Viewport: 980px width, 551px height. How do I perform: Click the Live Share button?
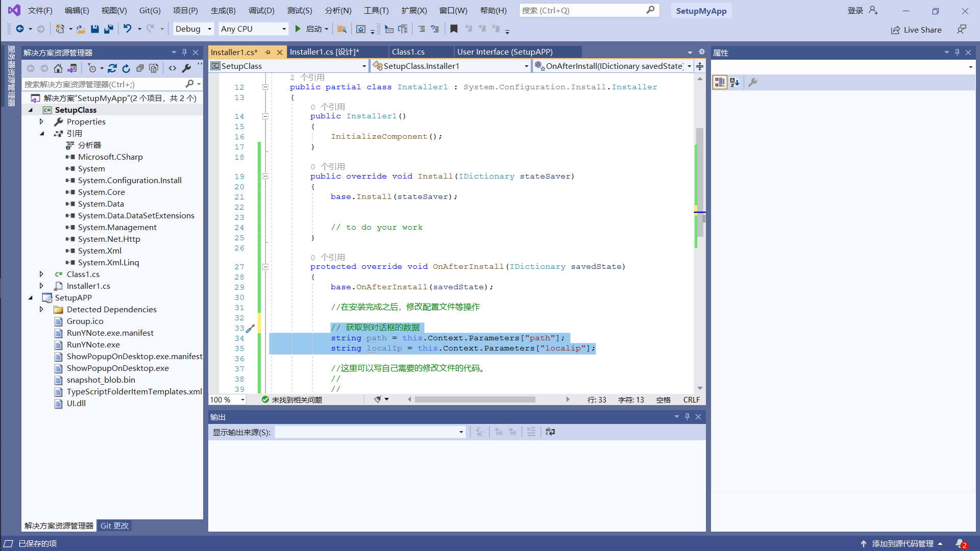pyautogui.click(x=917, y=30)
